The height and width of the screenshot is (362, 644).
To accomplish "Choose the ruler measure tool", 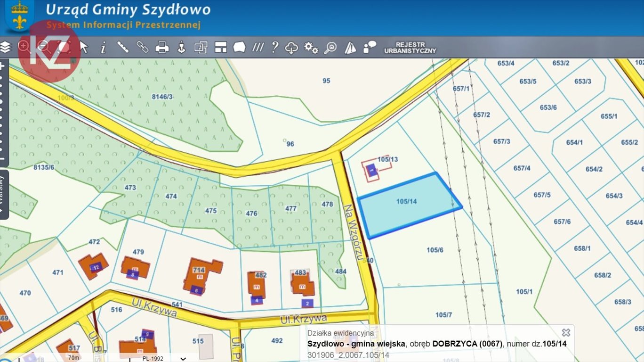I will [123, 47].
